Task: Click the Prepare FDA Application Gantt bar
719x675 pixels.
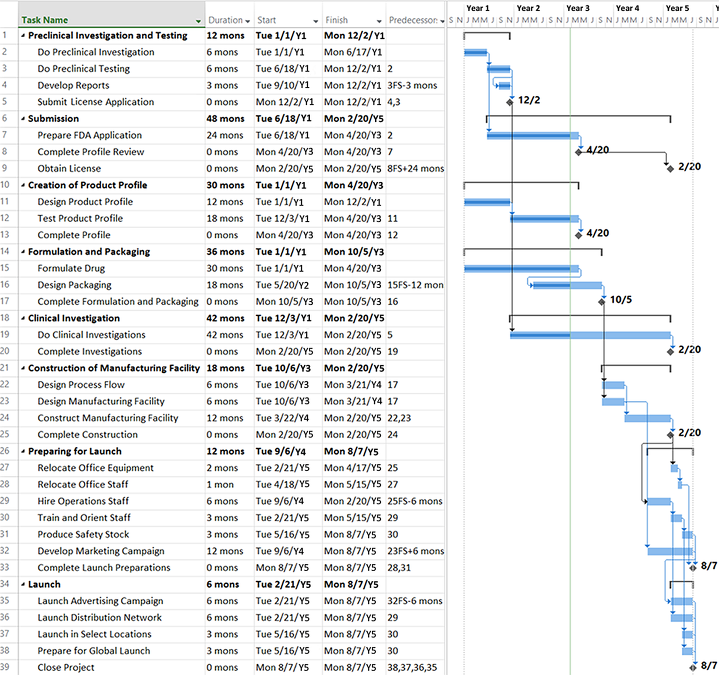Action: pyautogui.click(x=532, y=135)
